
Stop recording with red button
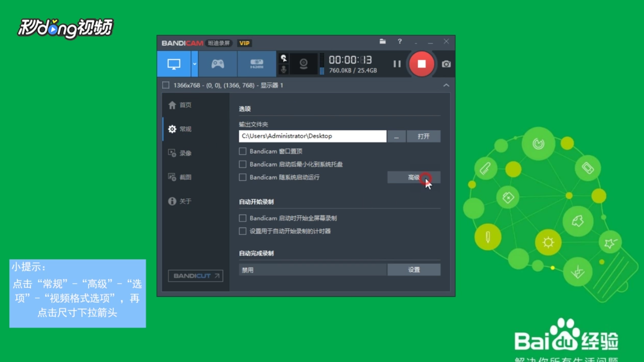pos(421,64)
